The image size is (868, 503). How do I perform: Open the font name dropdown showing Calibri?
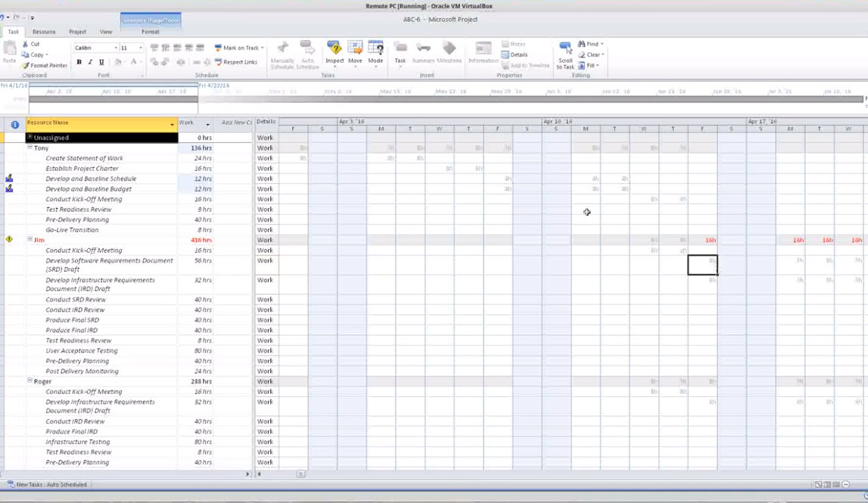116,48
